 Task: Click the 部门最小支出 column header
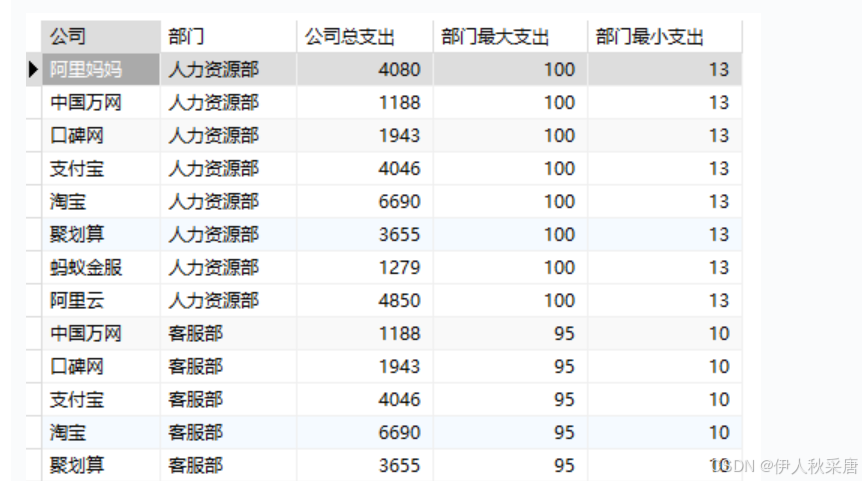pos(665,37)
